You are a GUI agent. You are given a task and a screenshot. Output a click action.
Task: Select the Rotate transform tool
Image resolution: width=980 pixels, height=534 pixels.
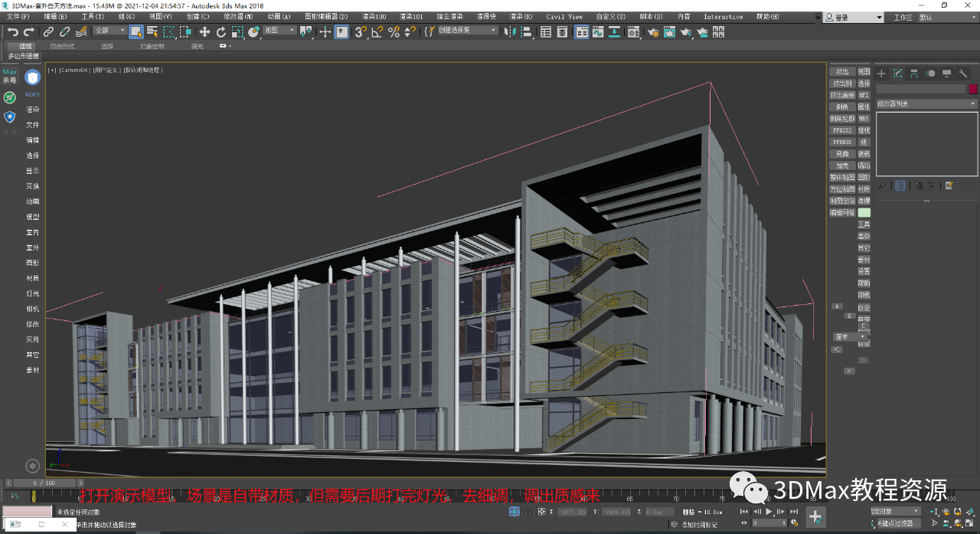pyautogui.click(x=221, y=31)
